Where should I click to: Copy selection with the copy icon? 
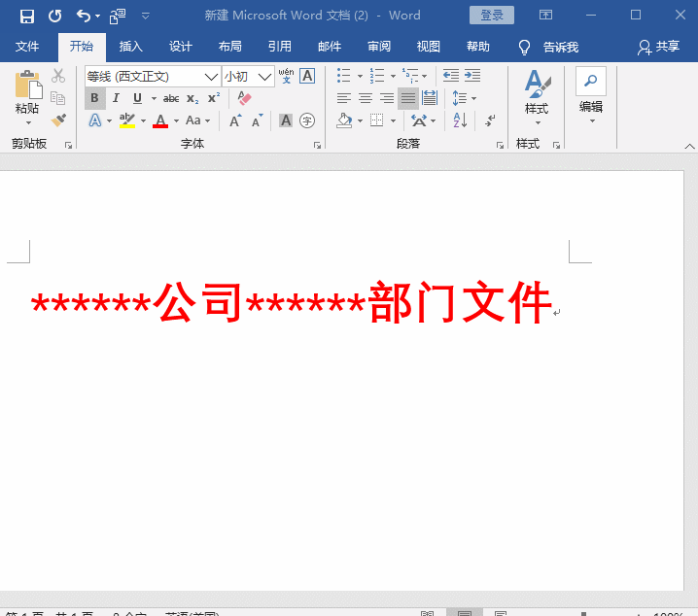pyautogui.click(x=58, y=98)
